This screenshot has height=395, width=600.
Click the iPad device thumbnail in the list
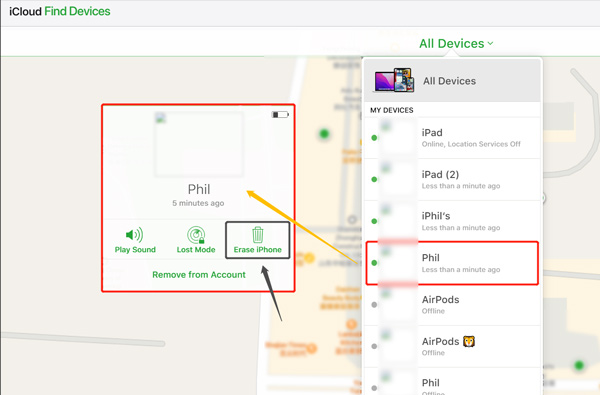(x=398, y=138)
